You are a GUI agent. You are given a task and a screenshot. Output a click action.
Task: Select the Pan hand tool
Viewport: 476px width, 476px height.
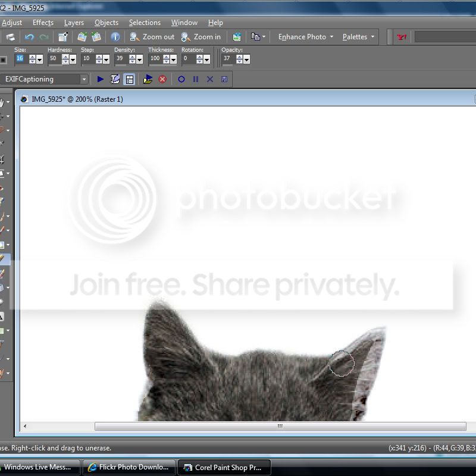pos(2,102)
